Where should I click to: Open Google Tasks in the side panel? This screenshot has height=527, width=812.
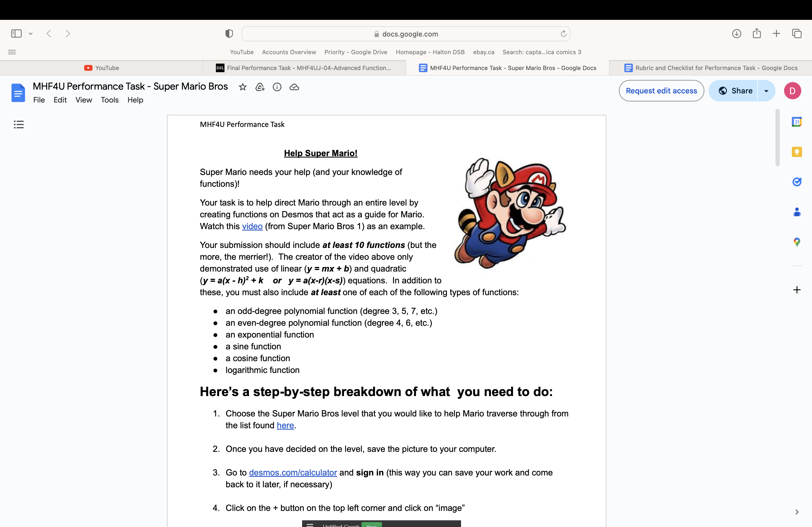click(797, 182)
